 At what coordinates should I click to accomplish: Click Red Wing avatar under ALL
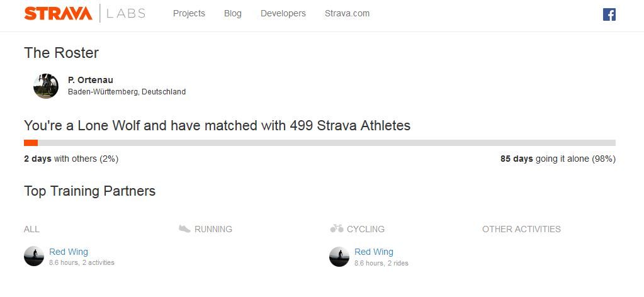pyautogui.click(x=34, y=256)
